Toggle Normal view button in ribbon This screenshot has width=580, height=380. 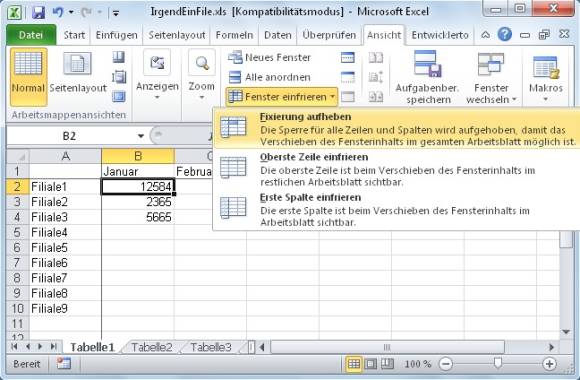point(28,77)
